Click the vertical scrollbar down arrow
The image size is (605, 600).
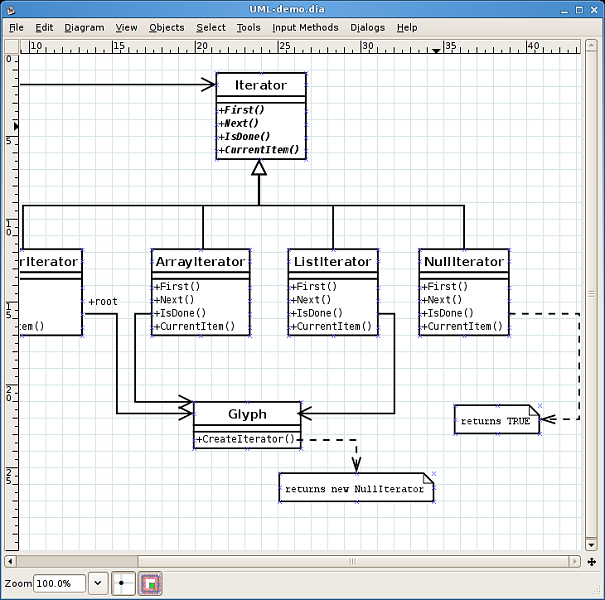pos(591,545)
